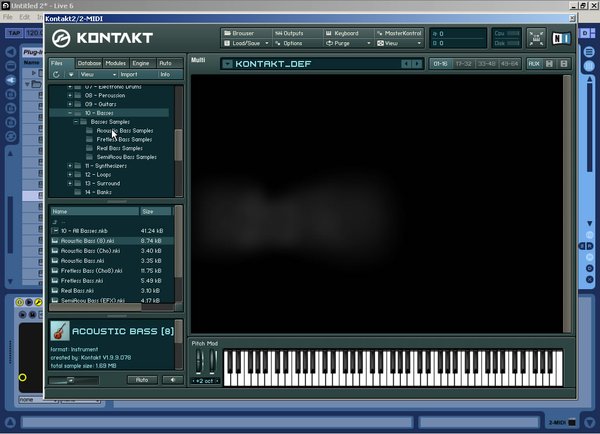Click the top-left round arrow icon in Live

[11, 52]
